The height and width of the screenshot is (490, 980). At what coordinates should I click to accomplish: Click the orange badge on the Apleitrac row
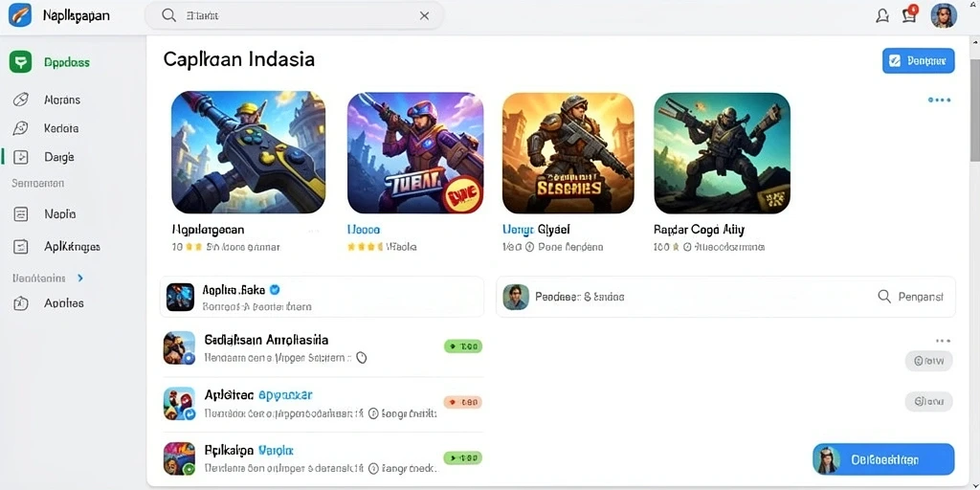(x=462, y=402)
